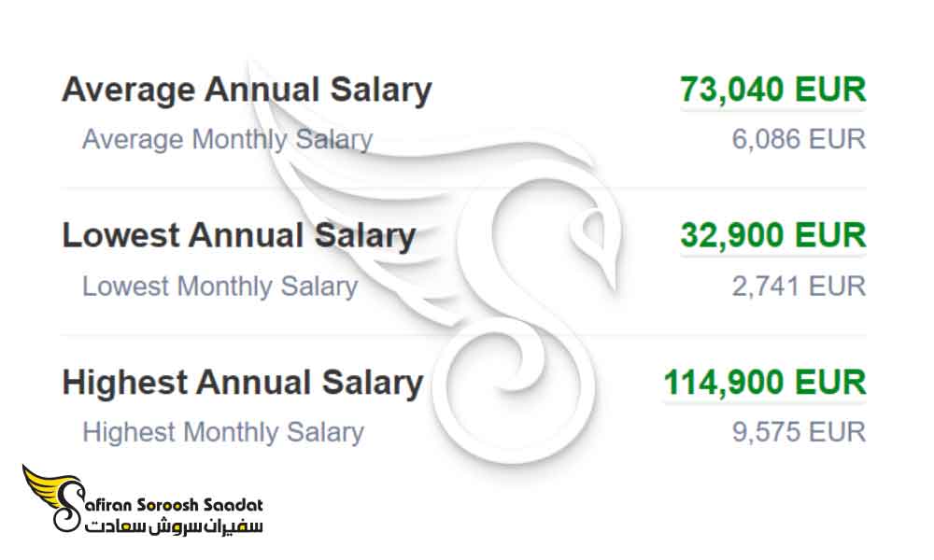The width and height of the screenshot is (934, 560).
Task: Click the central bird watermark head
Action: [x=593, y=238]
